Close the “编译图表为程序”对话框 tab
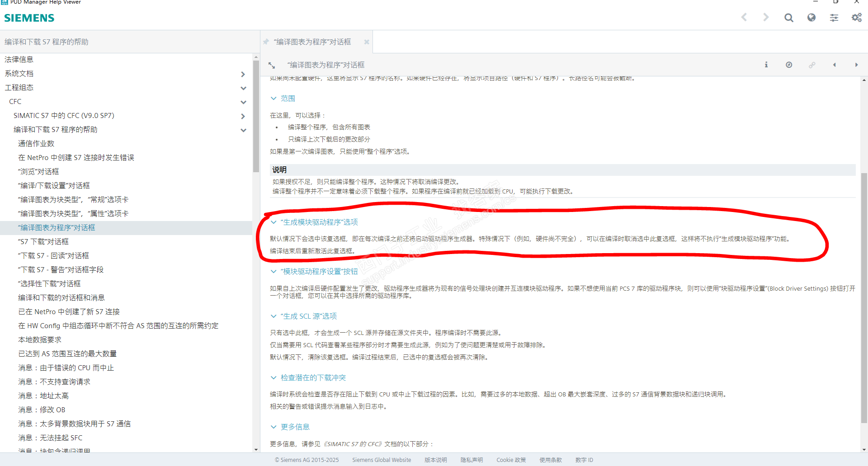Screen dimensions: 868x466 (x=367, y=42)
